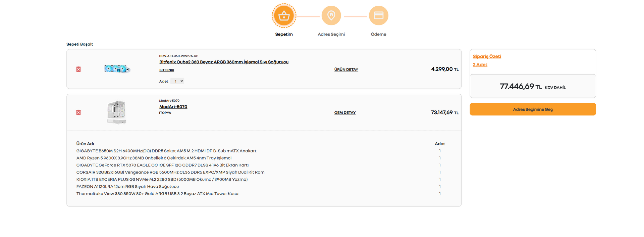
Task: Select the Ödeme credit card step icon
Action: click(378, 15)
